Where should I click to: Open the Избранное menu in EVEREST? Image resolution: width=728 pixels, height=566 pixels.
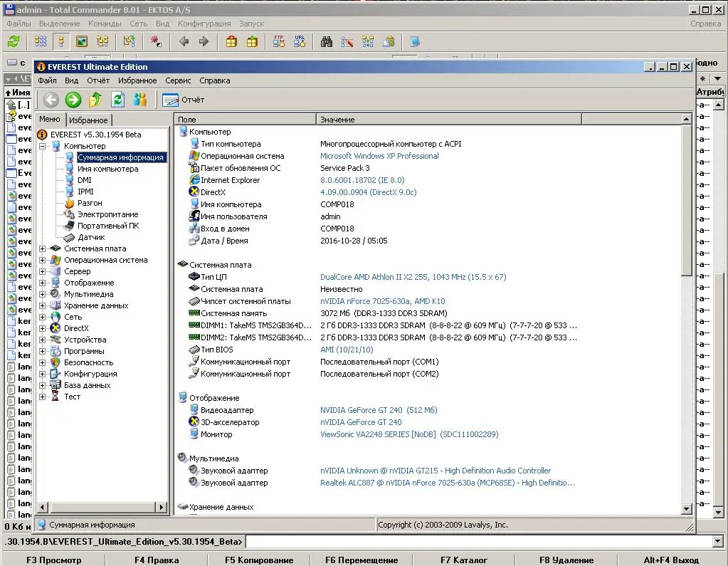coord(137,80)
